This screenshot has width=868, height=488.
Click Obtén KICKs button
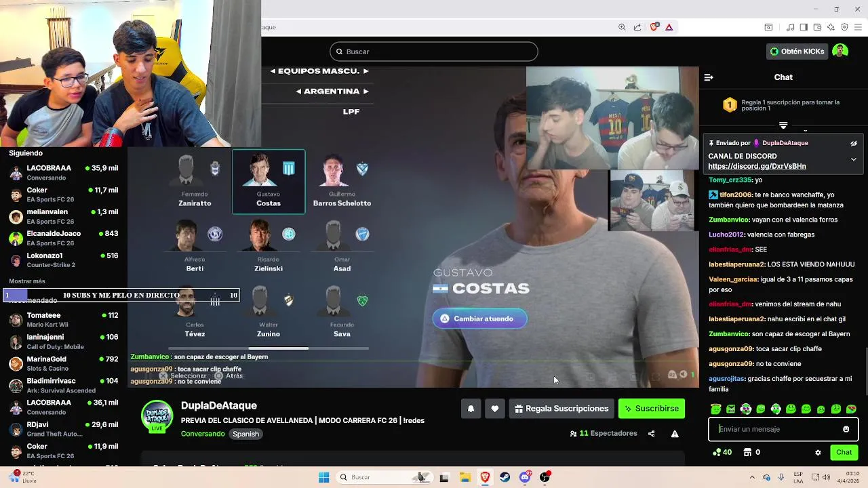[797, 52]
